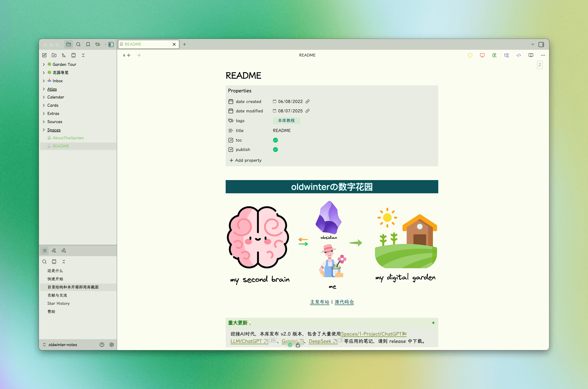Start the red presentation slides icon
The height and width of the screenshot is (389, 588).
tap(482, 55)
